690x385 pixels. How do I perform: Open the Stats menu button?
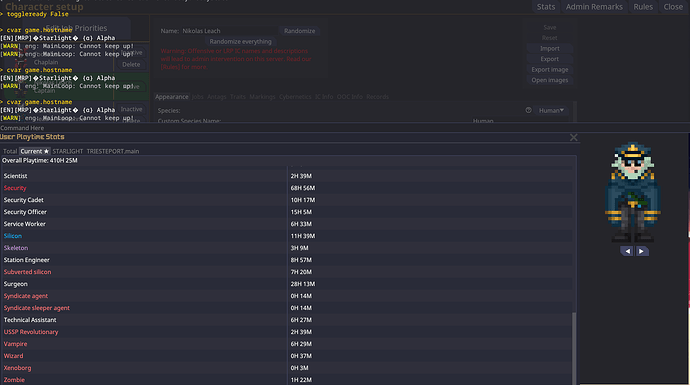click(546, 7)
